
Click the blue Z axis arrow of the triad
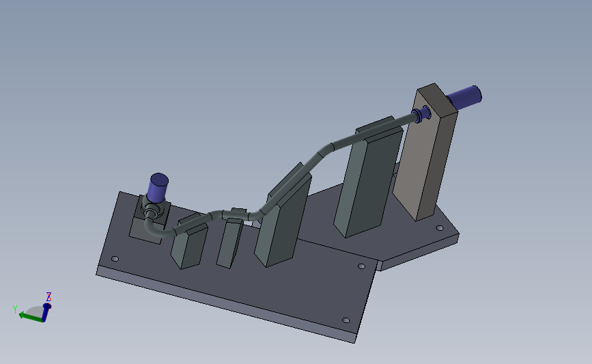(x=46, y=312)
